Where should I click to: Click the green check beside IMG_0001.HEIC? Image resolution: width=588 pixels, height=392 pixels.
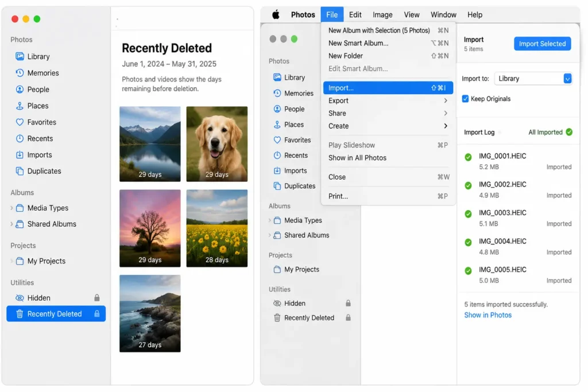point(468,157)
